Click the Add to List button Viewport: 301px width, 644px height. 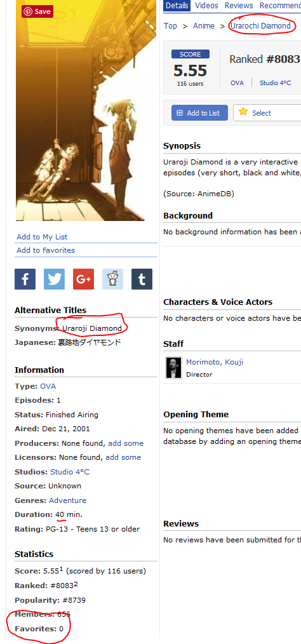pyautogui.click(x=199, y=113)
